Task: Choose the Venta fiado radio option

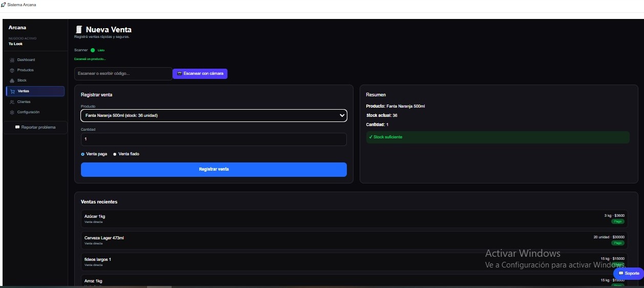Action: [x=115, y=154]
